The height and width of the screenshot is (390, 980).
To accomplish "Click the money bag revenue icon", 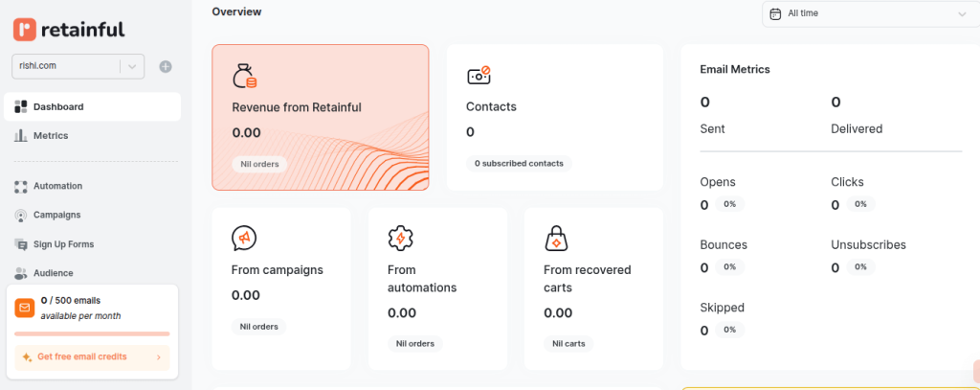I will 244,76.
